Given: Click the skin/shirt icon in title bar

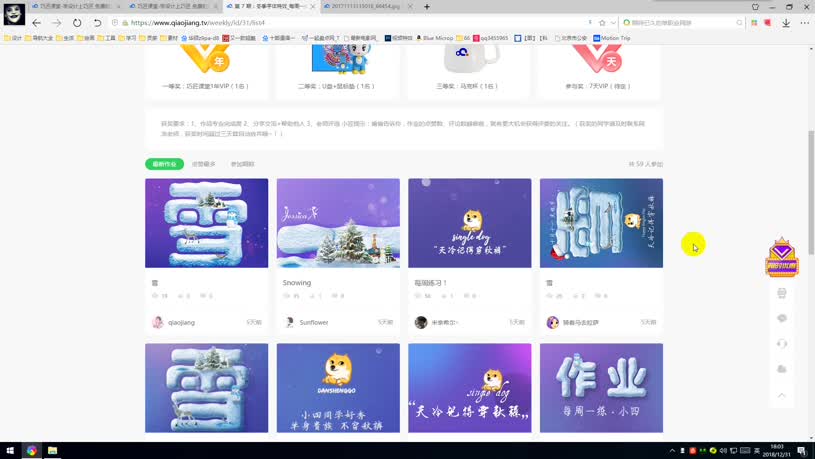Looking at the screenshot, I should point(755,7).
